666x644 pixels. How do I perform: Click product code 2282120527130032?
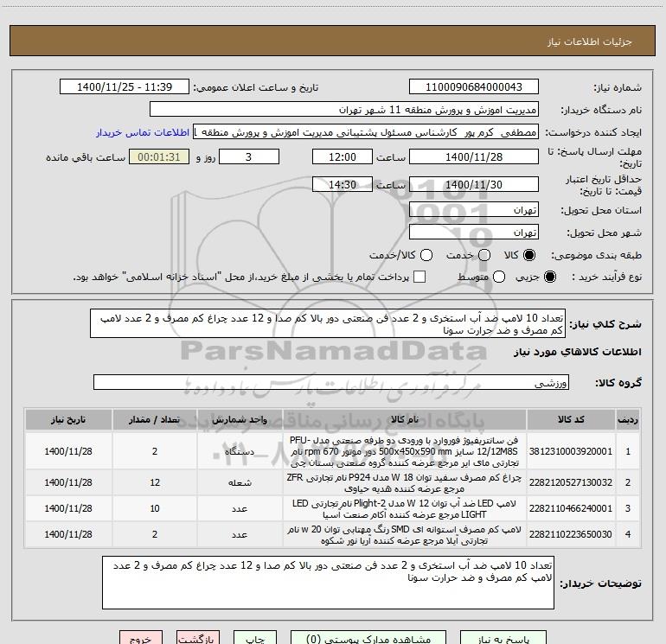[571, 482]
